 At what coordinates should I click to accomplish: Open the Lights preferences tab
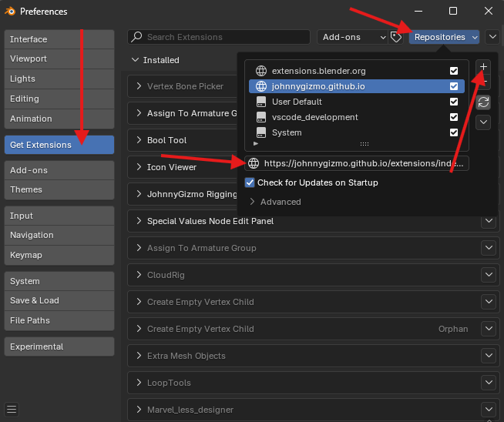pos(59,79)
